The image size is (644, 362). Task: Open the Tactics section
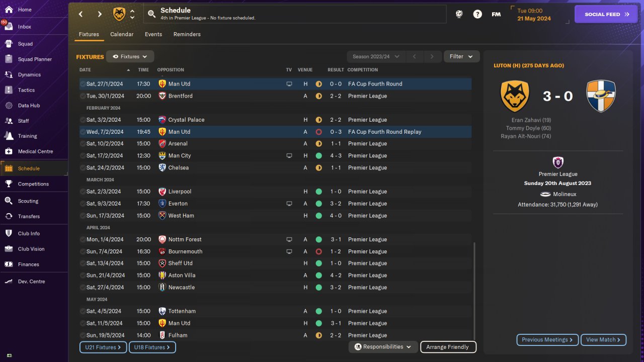[26, 90]
